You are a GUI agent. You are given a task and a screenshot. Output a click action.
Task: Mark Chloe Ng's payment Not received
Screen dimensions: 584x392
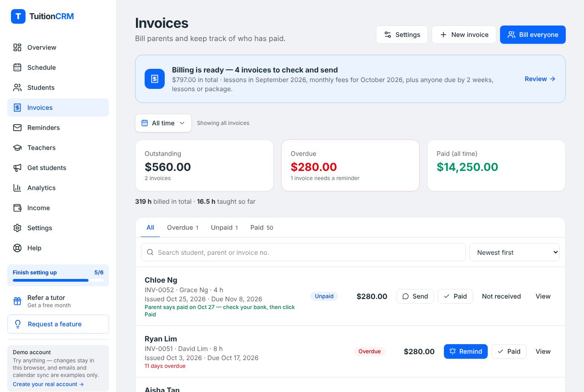tap(501, 296)
